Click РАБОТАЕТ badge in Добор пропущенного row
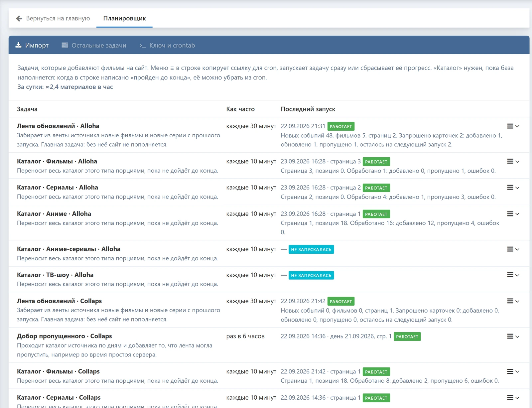 pyautogui.click(x=407, y=337)
